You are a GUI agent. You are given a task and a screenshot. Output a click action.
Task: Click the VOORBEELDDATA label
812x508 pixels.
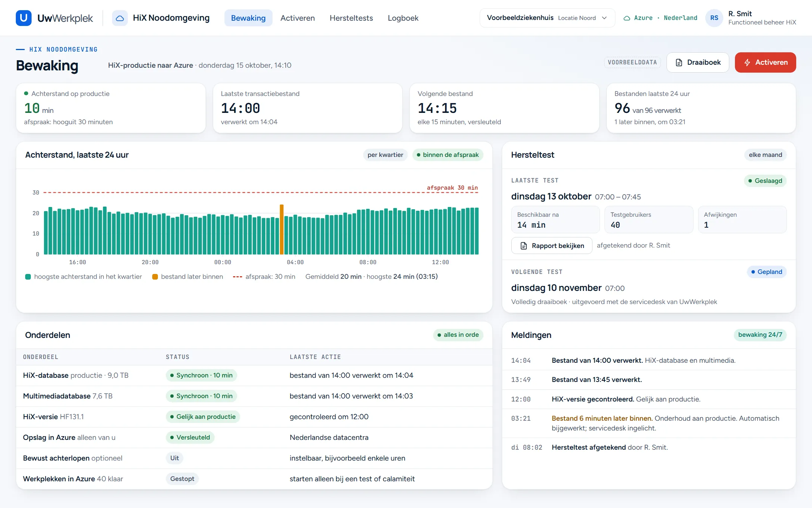click(632, 62)
